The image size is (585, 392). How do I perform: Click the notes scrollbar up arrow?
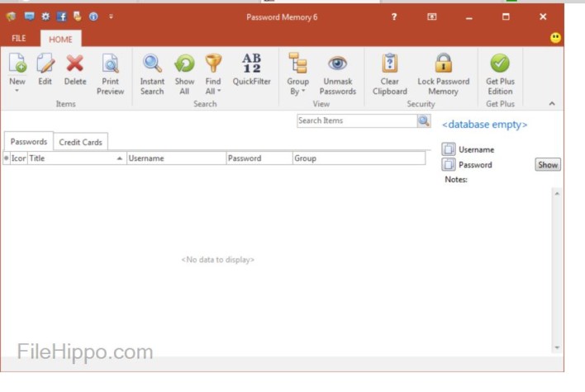coord(557,193)
